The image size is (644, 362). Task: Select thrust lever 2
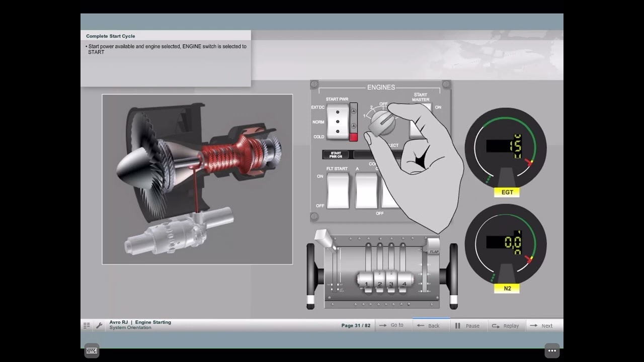[x=380, y=282]
